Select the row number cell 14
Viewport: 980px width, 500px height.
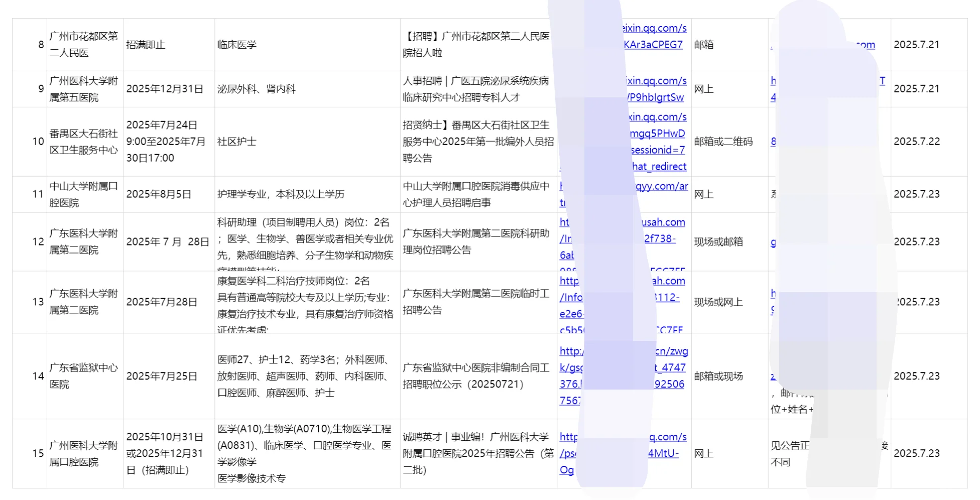[x=30, y=376]
